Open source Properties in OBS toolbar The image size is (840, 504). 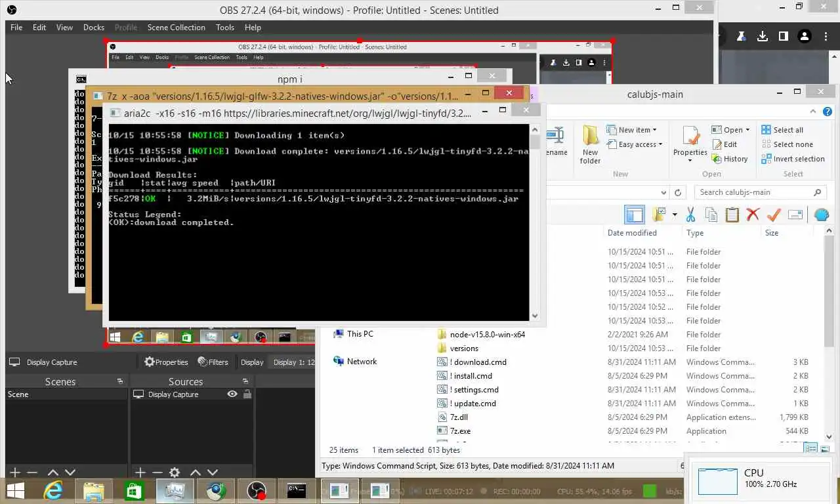click(x=166, y=362)
